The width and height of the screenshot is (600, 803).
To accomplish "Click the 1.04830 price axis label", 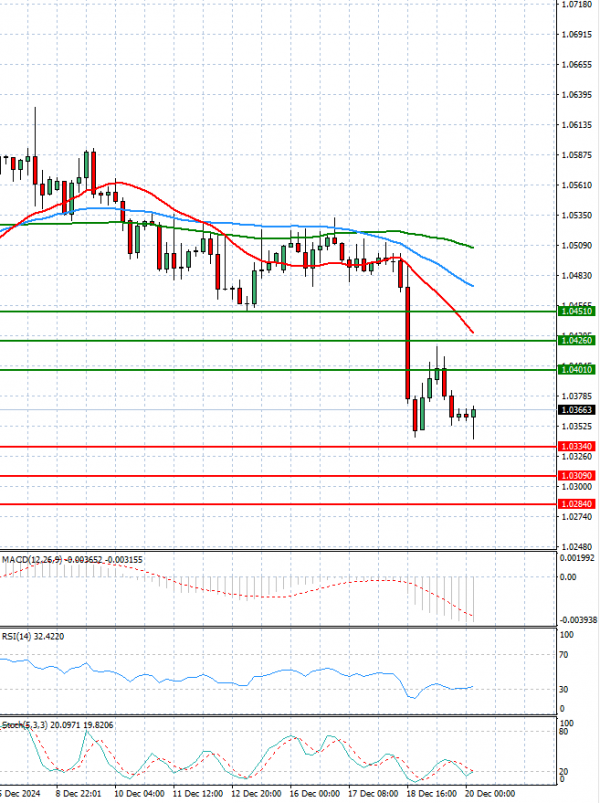I will (577, 276).
